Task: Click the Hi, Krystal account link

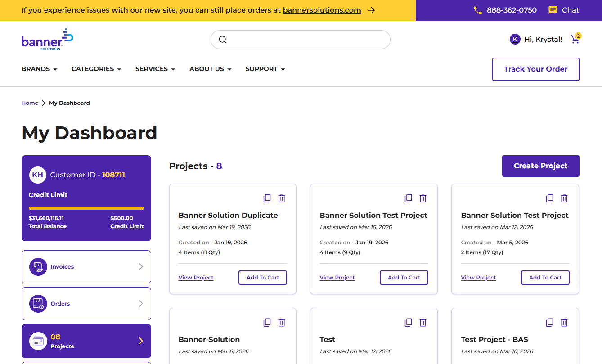Action: (543, 39)
